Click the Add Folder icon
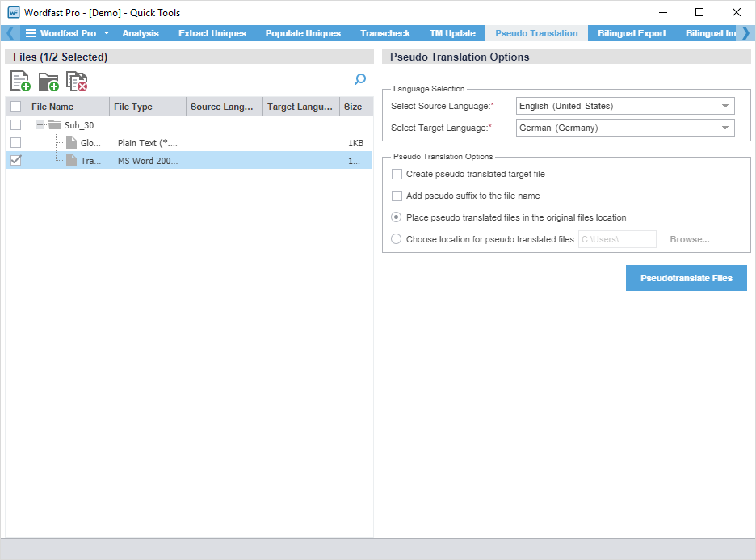756x560 pixels. pyautogui.click(x=48, y=81)
